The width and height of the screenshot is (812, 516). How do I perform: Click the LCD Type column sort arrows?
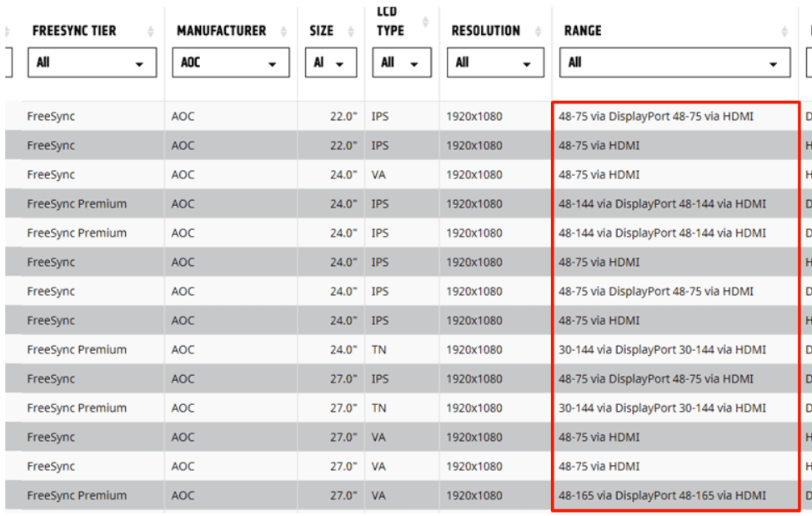426,21
